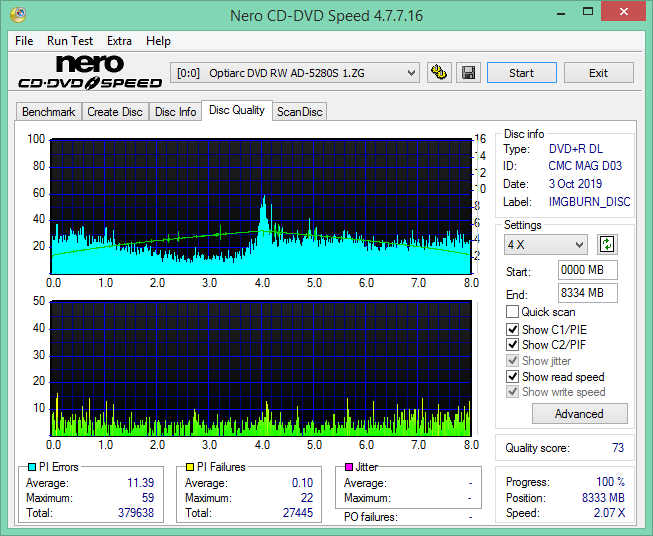653x536 pixels.
Task: Click the Progress value 100 %
Action: pyautogui.click(x=611, y=482)
